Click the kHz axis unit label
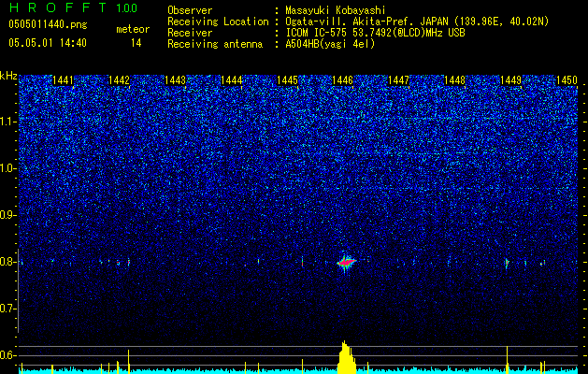The image size is (588, 374). 8,76
